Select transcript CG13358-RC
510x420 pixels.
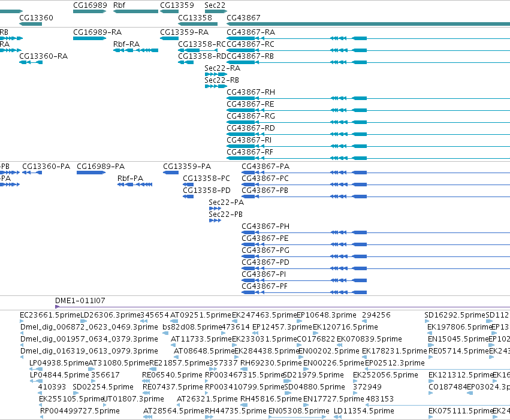click(201, 44)
